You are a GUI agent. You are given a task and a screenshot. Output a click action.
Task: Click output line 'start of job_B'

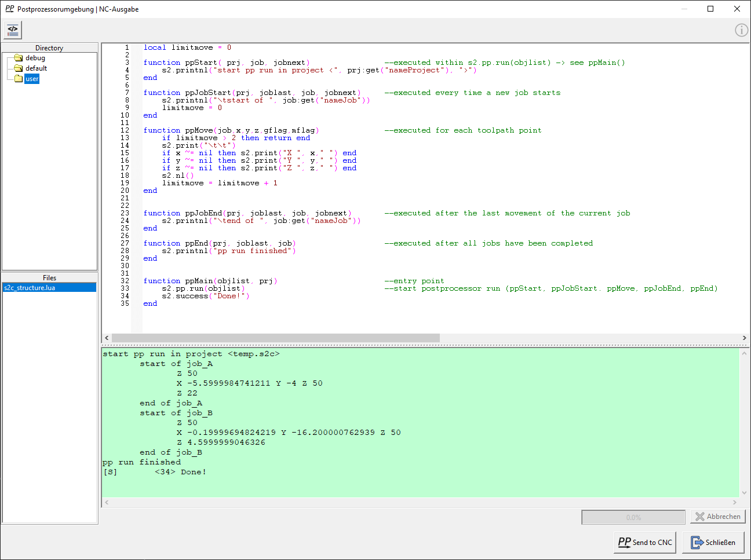coord(176,413)
